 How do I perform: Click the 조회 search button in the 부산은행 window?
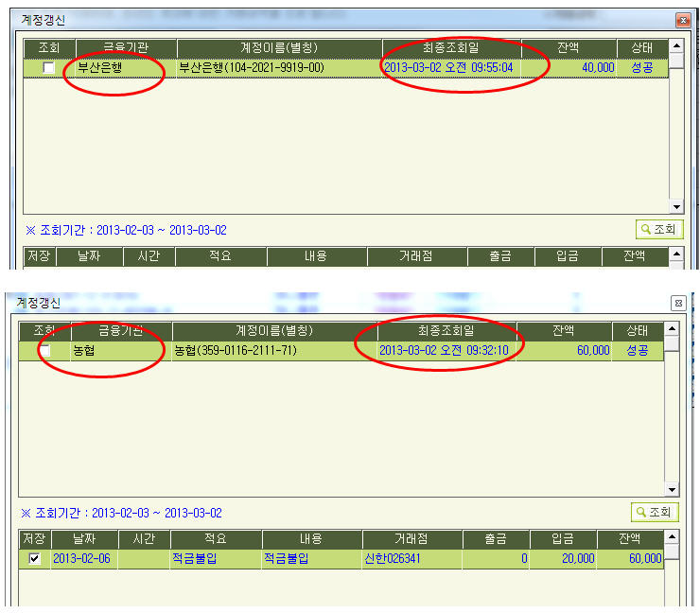tap(658, 229)
